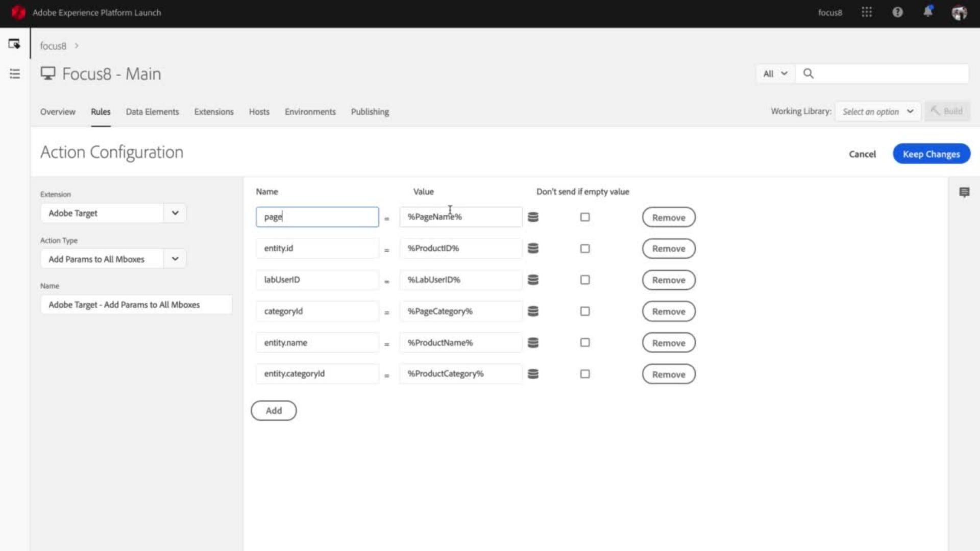This screenshot has height=551, width=980.
Task: Switch to the Data Elements tab
Action: click(x=152, y=112)
